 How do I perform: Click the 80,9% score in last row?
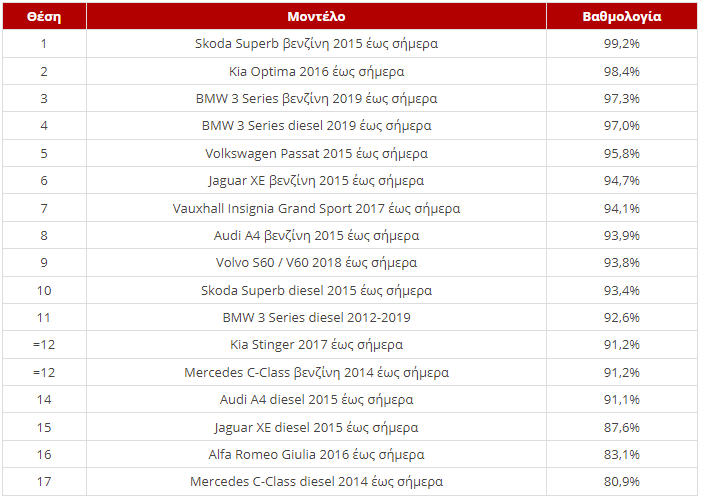[x=622, y=482]
